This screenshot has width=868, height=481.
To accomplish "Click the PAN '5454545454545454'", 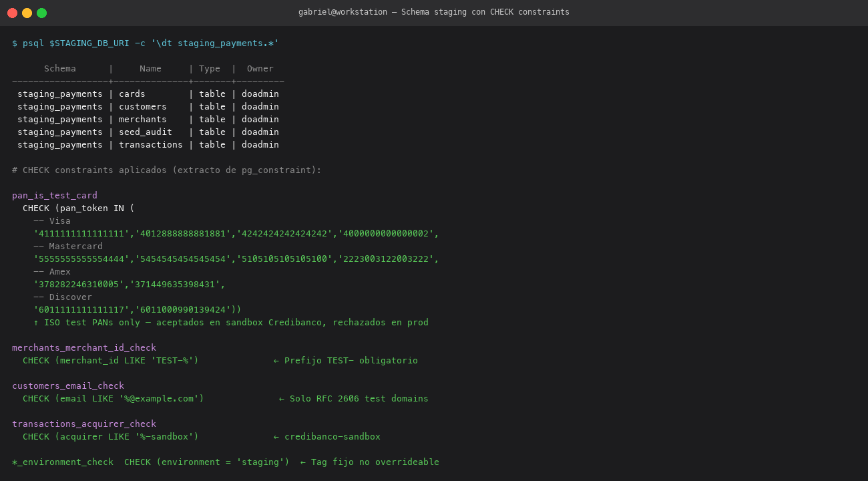I will pyautogui.click(x=183, y=259).
